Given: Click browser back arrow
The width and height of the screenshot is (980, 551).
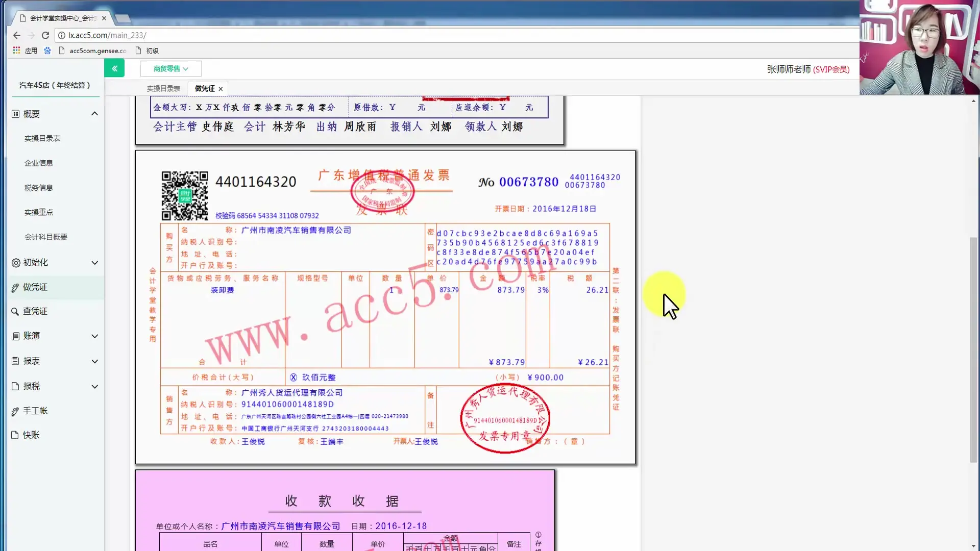Looking at the screenshot, I should [x=17, y=35].
